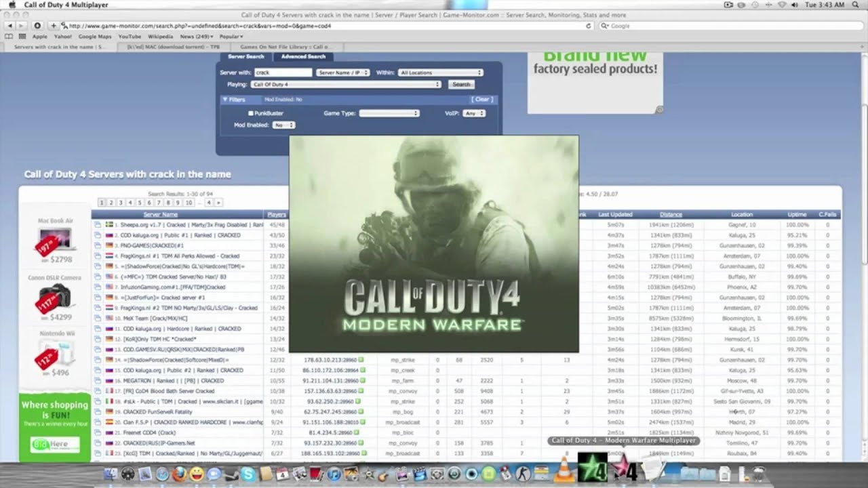Launch Skype from the dock
This screenshot has width=868, height=488.
pos(248,474)
